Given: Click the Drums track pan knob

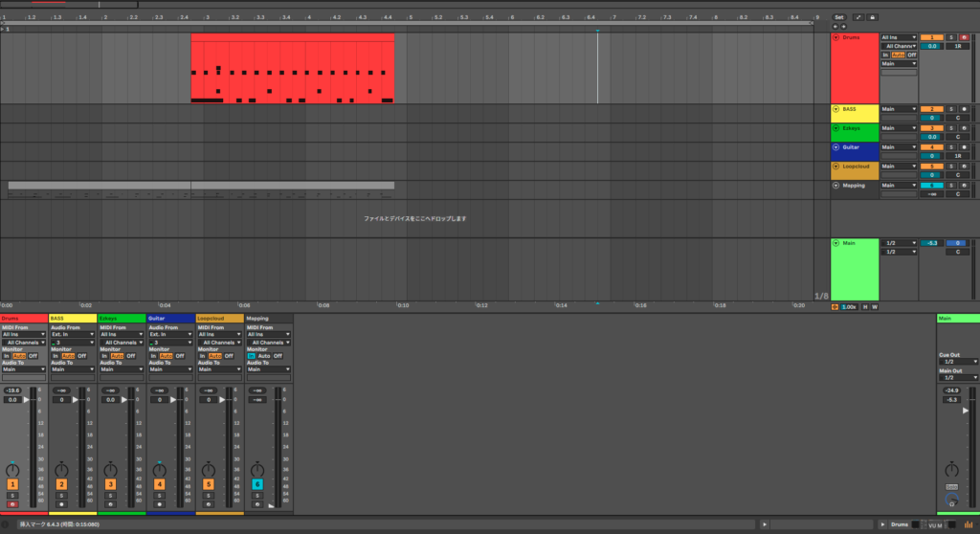Looking at the screenshot, I should 12,469.
